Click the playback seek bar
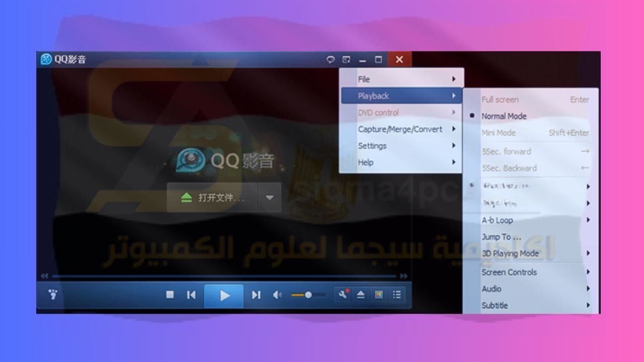The height and width of the screenshot is (362, 644). tap(224, 276)
